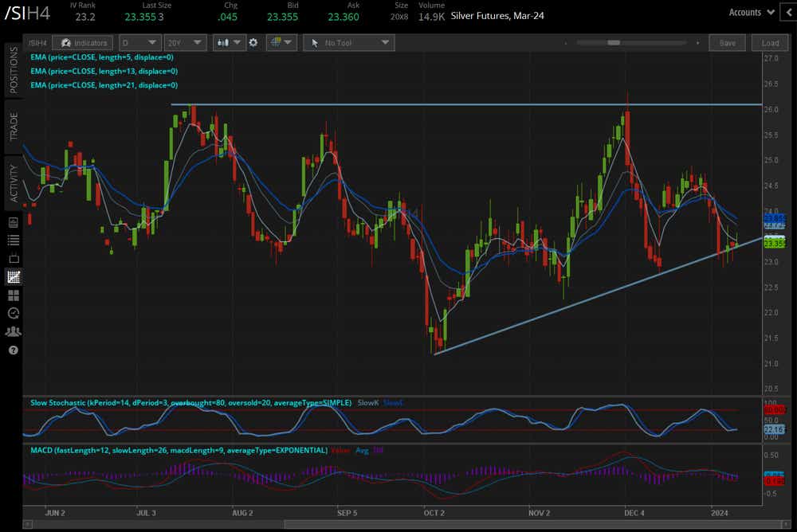This screenshot has width=797, height=532.
Task: Click the Save button
Action: tap(727, 43)
